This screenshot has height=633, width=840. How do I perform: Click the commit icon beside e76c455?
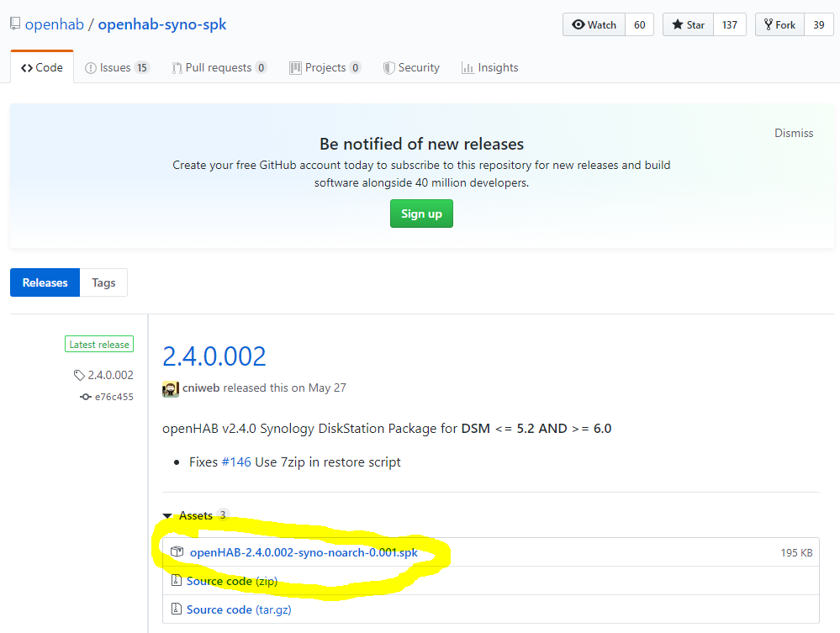tap(85, 397)
